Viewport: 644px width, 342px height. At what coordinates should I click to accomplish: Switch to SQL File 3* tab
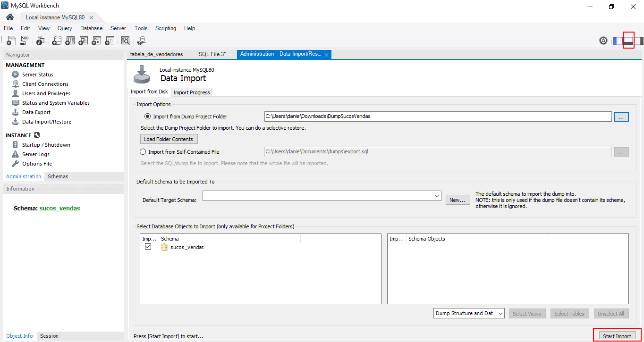pyautogui.click(x=212, y=54)
